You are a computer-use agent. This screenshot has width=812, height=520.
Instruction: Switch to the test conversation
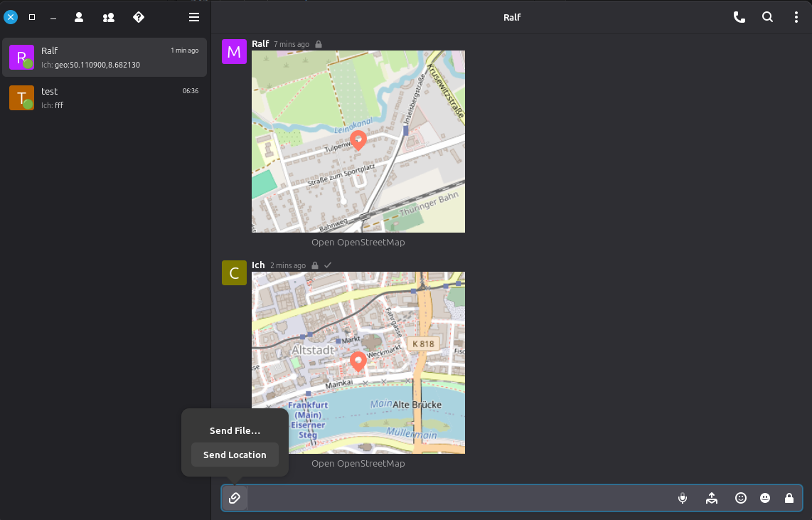point(105,97)
